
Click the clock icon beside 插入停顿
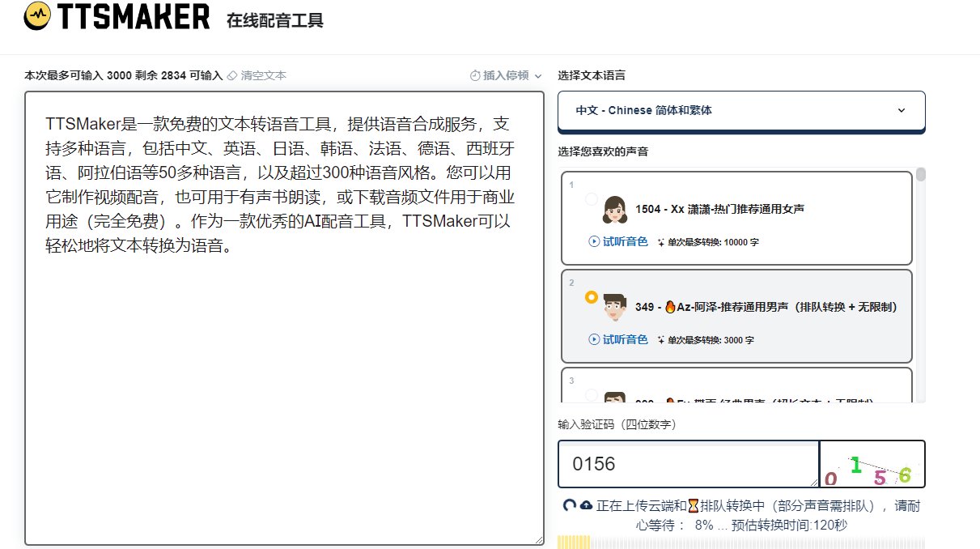pos(475,75)
